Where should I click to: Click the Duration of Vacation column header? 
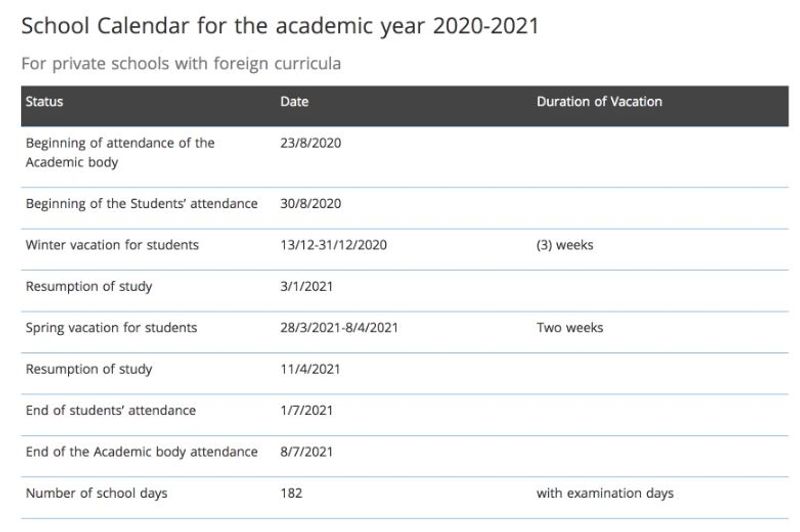pyautogui.click(x=599, y=102)
